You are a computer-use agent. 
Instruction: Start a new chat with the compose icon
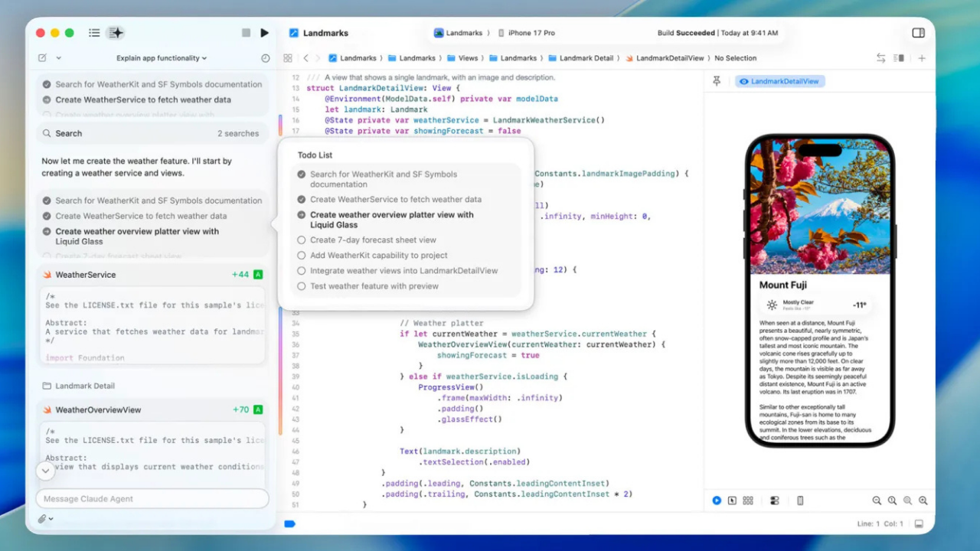tap(41, 57)
